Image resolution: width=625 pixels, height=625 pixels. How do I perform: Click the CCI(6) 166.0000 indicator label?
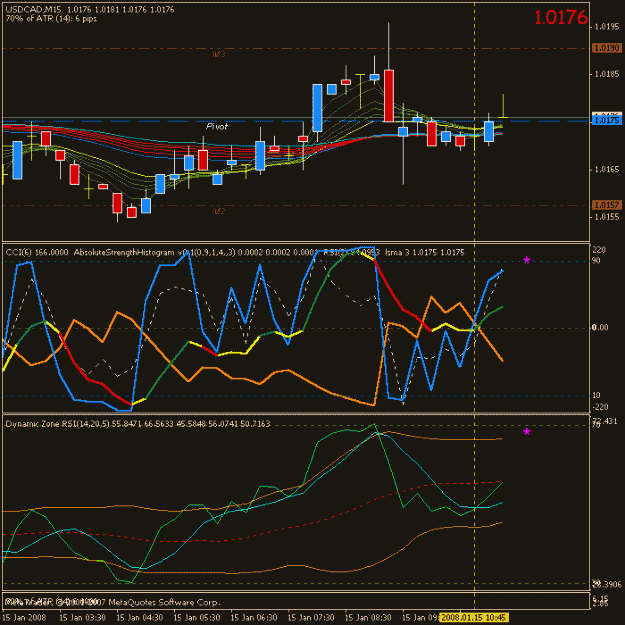click(37, 253)
